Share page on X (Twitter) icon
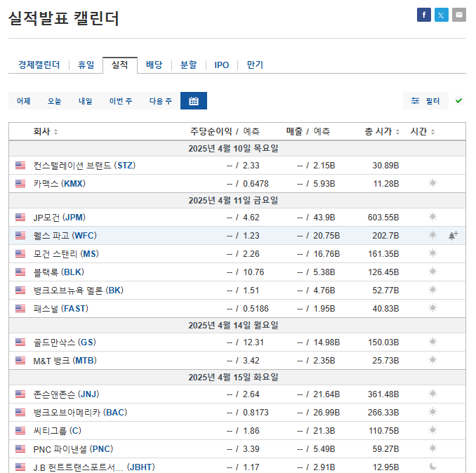Image resolution: width=476 pixels, height=473 pixels. (x=442, y=15)
